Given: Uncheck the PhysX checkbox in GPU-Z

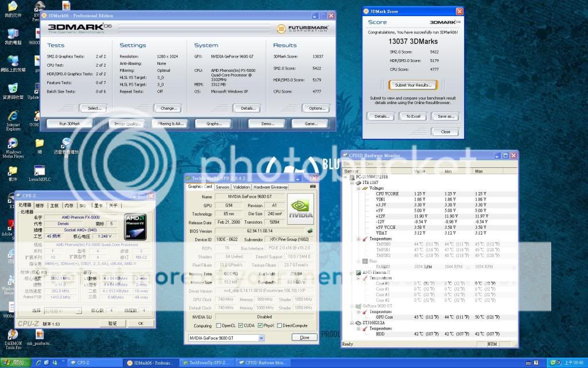Looking at the screenshot, I should 260,325.
